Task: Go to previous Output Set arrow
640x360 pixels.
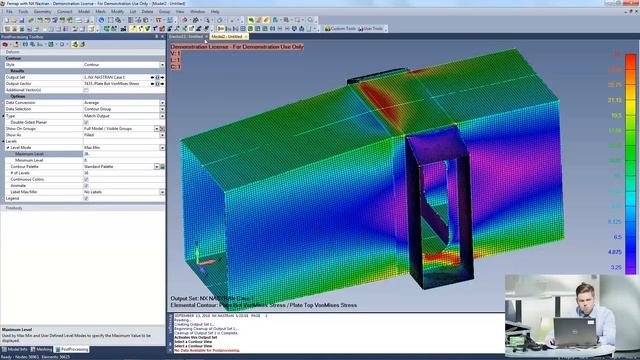Action: (153, 77)
